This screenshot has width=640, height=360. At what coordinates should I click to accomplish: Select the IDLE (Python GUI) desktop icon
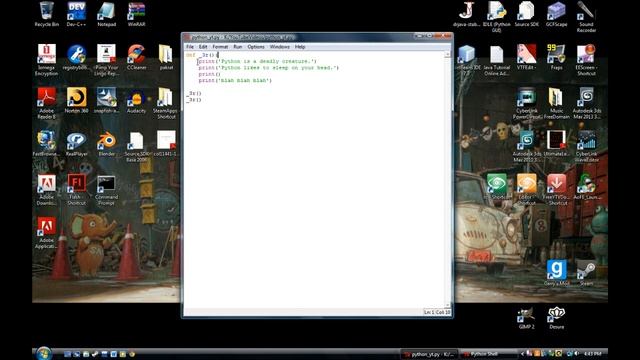[496, 16]
